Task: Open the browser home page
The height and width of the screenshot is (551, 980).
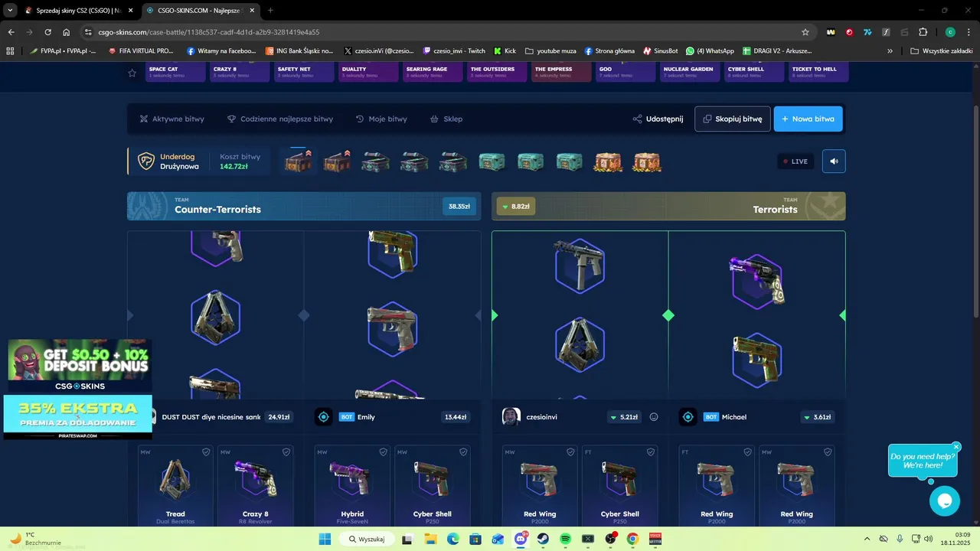Action: coord(67,32)
